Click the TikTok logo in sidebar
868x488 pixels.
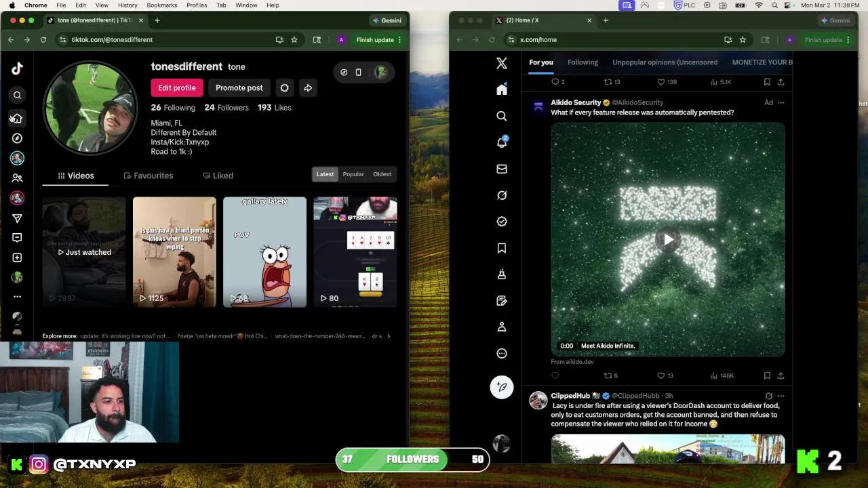click(17, 68)
